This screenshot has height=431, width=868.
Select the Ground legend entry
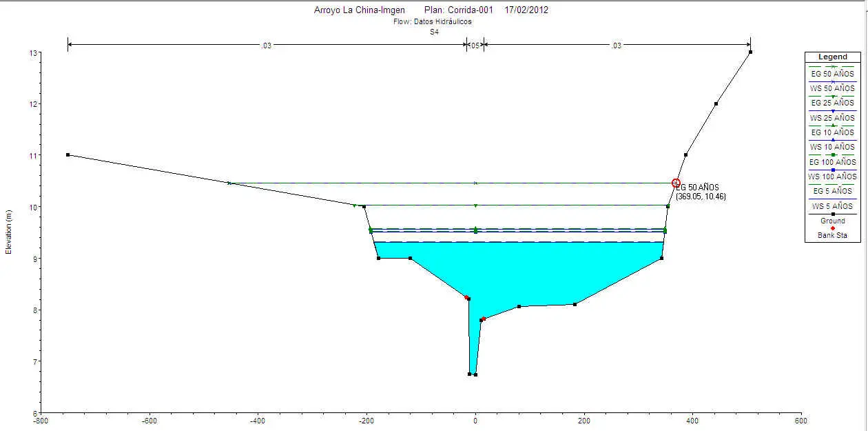[x=832, y=221]
